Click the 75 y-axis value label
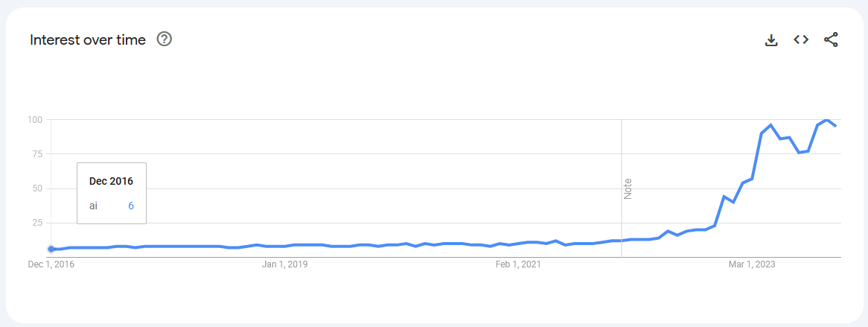The image size is (868, 327). (39, 153)
